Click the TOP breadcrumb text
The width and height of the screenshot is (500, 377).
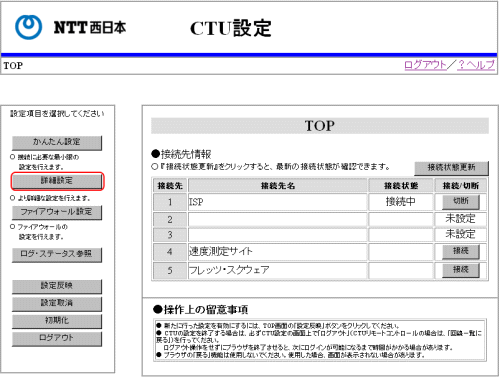pos(13,66)
